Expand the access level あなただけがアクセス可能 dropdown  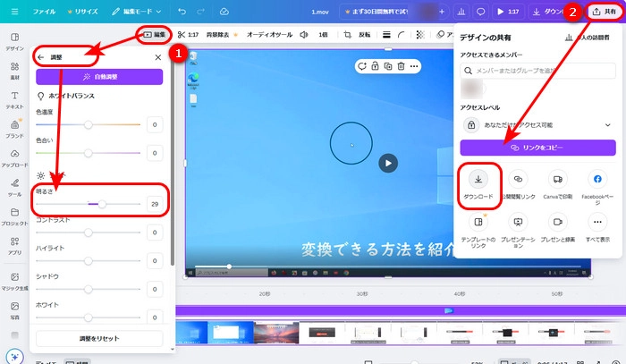pos(537,125)
